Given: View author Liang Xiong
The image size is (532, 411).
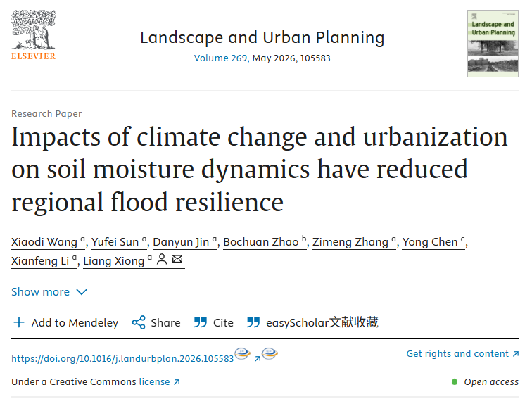Looking at the screenshot, I should (114, 261).
